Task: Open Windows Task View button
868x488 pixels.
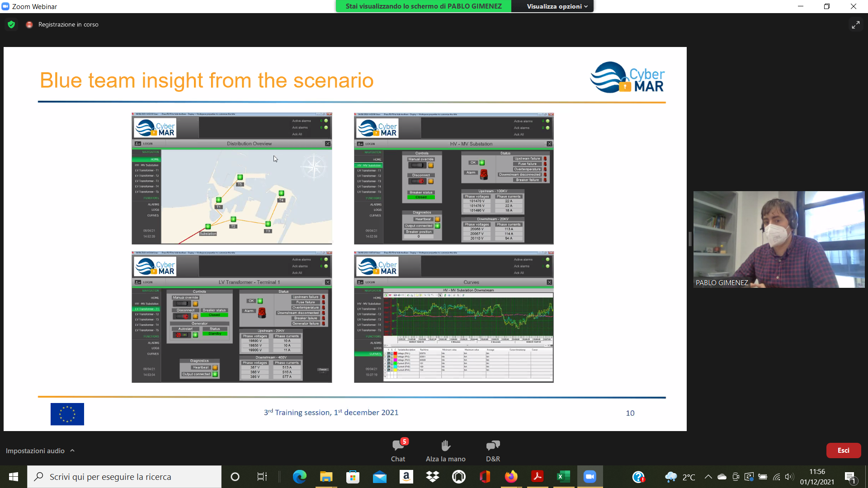Action: (x=262, y=477)
